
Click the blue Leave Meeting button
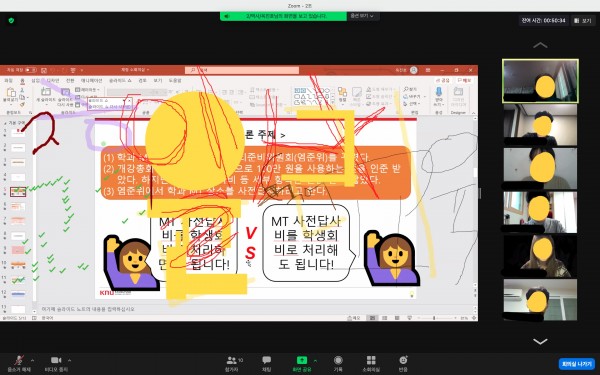point(576,364)
